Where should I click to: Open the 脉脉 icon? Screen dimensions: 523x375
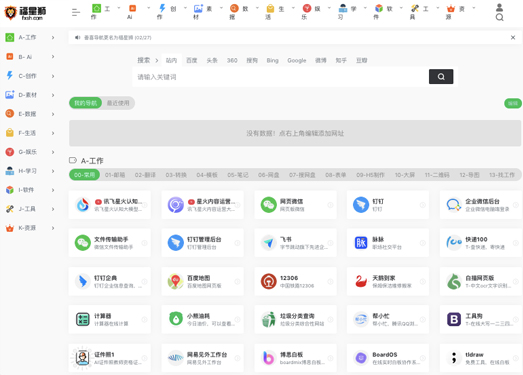361,243
